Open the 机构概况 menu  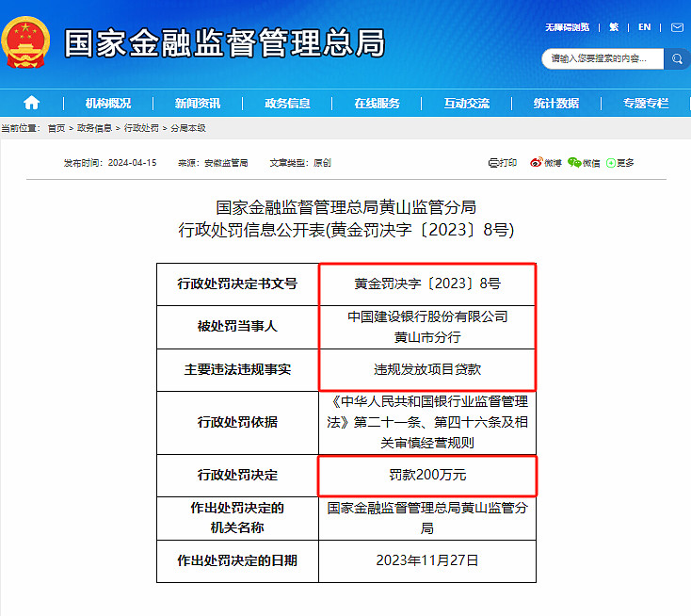click(108, 104)
